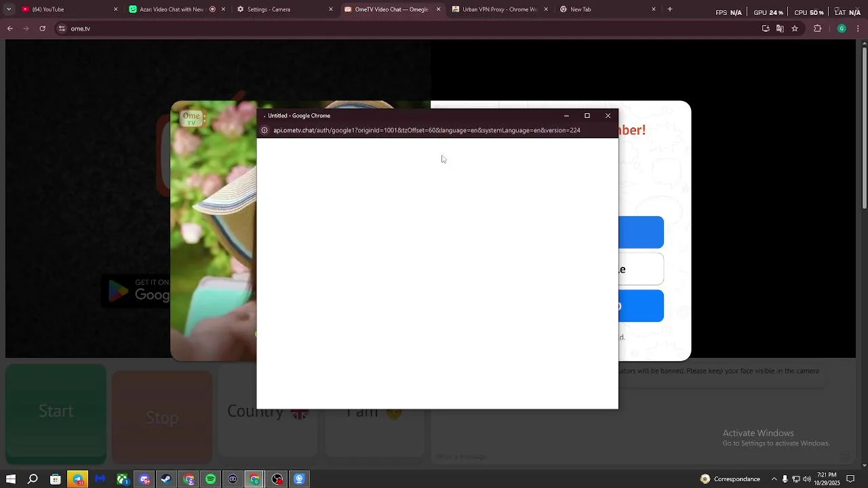
Task: Open the notification center icon
Action: tap(850, 479)
